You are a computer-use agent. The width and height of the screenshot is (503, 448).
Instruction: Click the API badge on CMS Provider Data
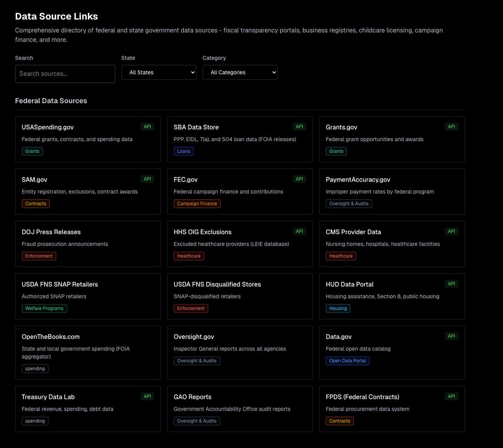click(451, 231)
